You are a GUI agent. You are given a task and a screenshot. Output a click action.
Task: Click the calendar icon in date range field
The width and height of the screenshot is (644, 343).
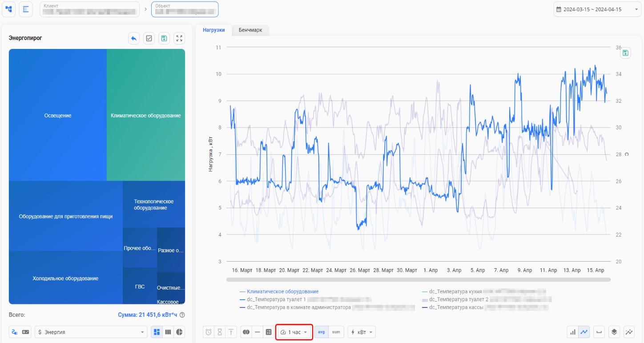[559, 9]
